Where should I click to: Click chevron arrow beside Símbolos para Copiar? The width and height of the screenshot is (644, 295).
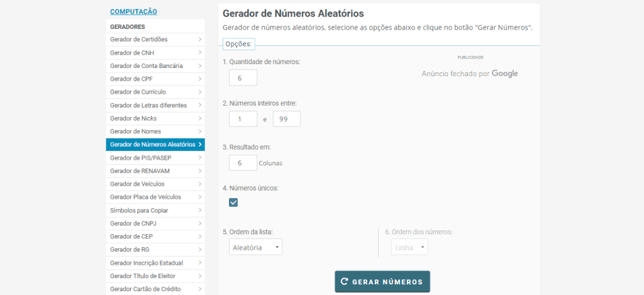pyautogui.click(x=199, y=210)
